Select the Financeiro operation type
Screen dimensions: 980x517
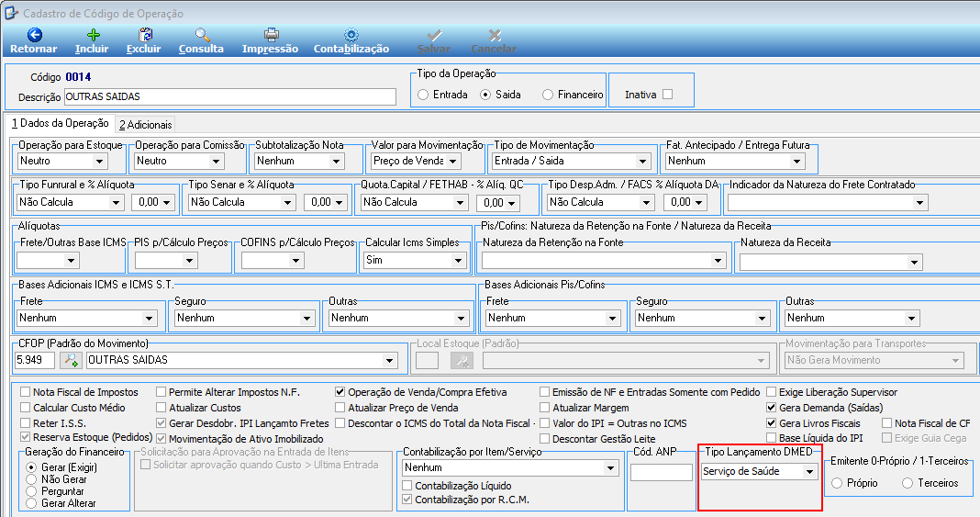[x=548, y=95]
